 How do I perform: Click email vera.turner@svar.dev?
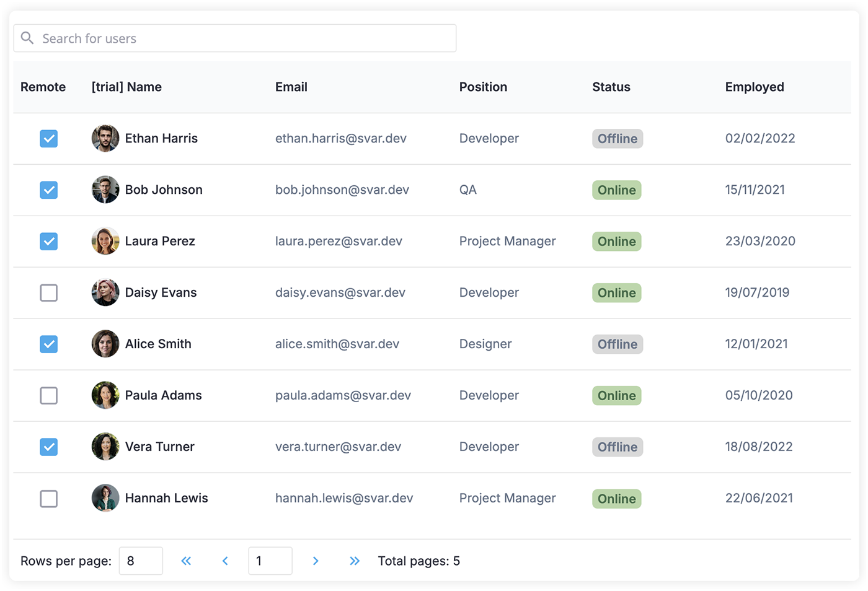pyautogui.click(x=338, y=447)
